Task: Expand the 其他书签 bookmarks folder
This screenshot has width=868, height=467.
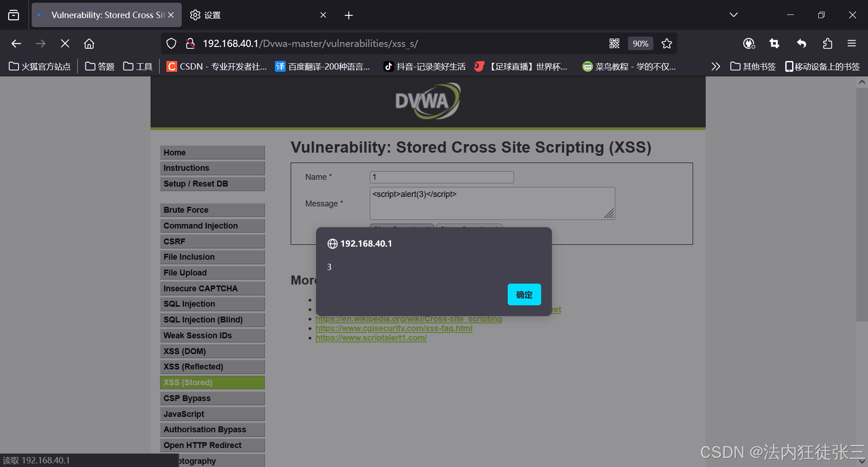Action: 752,66
